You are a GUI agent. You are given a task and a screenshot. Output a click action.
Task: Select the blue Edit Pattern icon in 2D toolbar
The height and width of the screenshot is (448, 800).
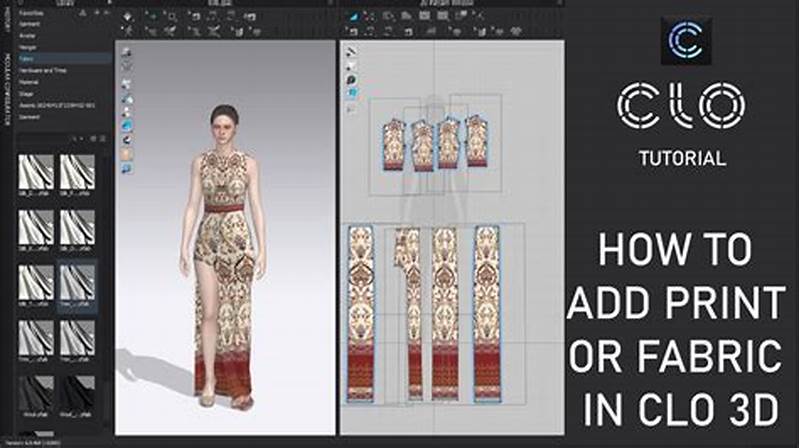click(x=354, y=17)
